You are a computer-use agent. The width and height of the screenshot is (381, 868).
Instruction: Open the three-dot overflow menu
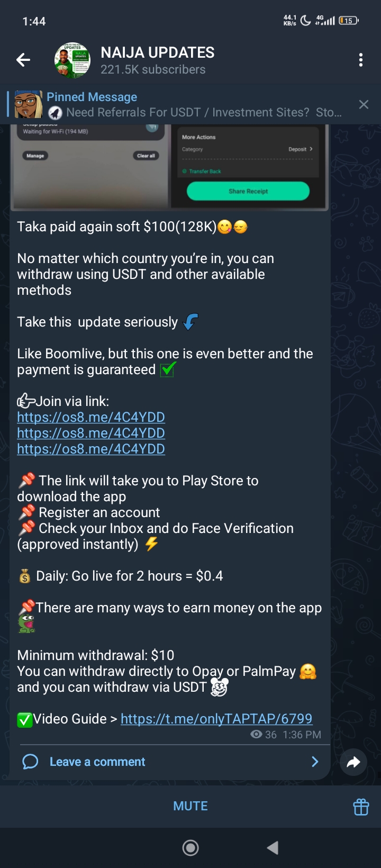[361, 60]
